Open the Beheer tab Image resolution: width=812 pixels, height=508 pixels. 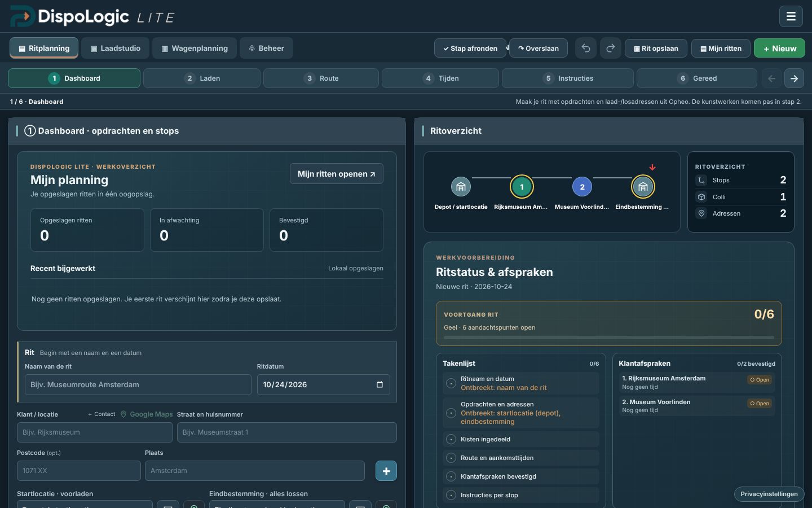click(266, 48)
